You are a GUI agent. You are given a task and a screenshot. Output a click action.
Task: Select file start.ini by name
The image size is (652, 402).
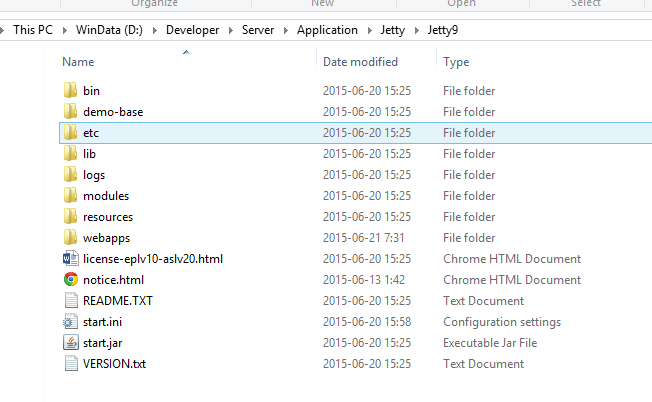(102, 322)
